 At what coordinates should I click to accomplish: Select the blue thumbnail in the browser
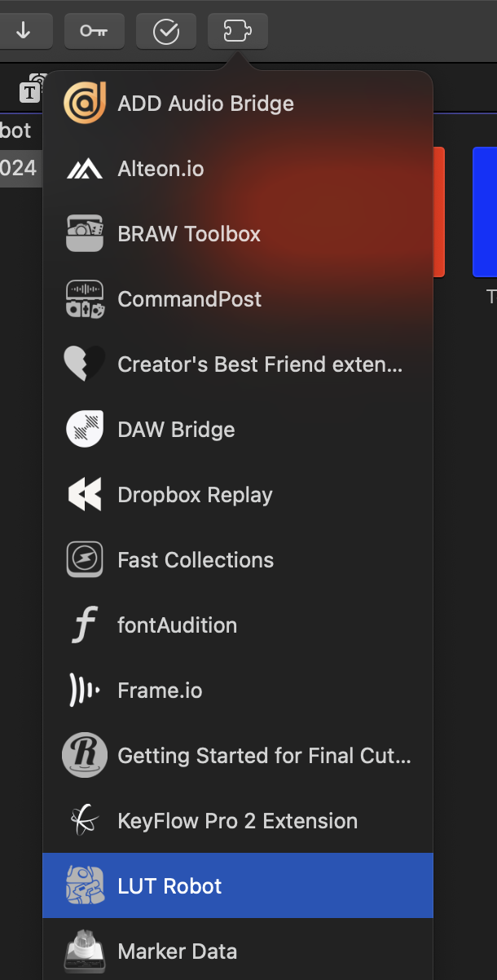(x=485, y=212)
